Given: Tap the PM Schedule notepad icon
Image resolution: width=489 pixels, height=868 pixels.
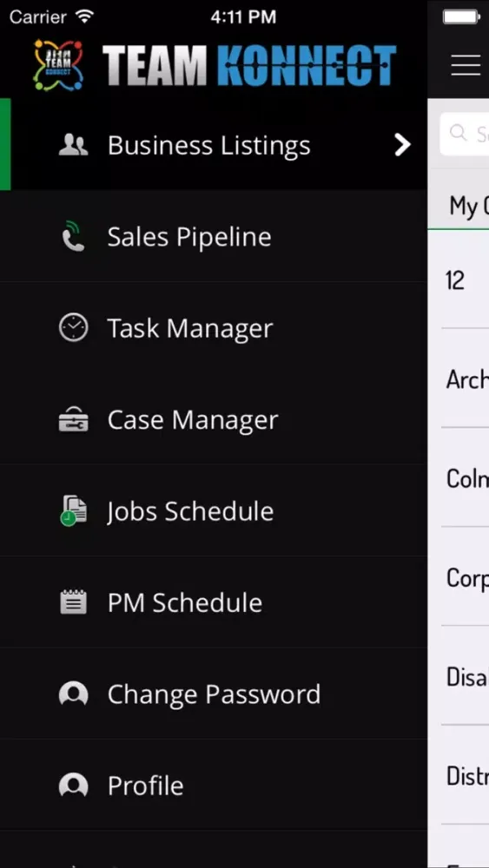Looking at the screenshot, I should click(x=73, y=602).
